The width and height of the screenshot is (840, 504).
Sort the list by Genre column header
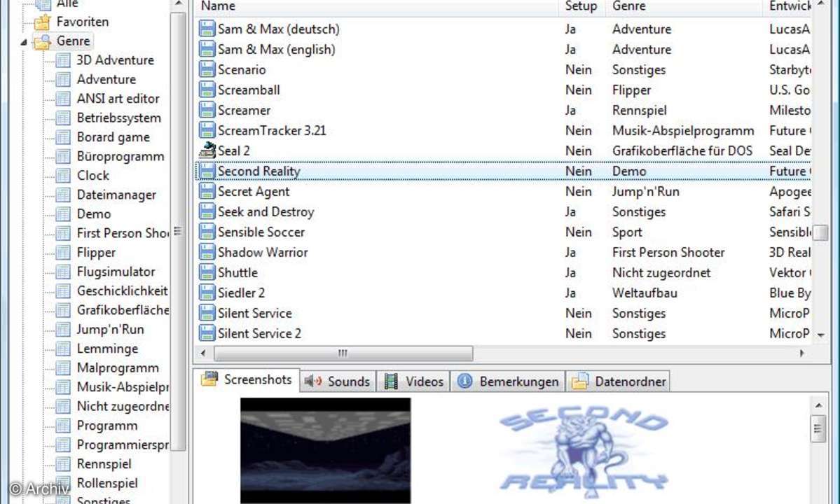(684, 6)
